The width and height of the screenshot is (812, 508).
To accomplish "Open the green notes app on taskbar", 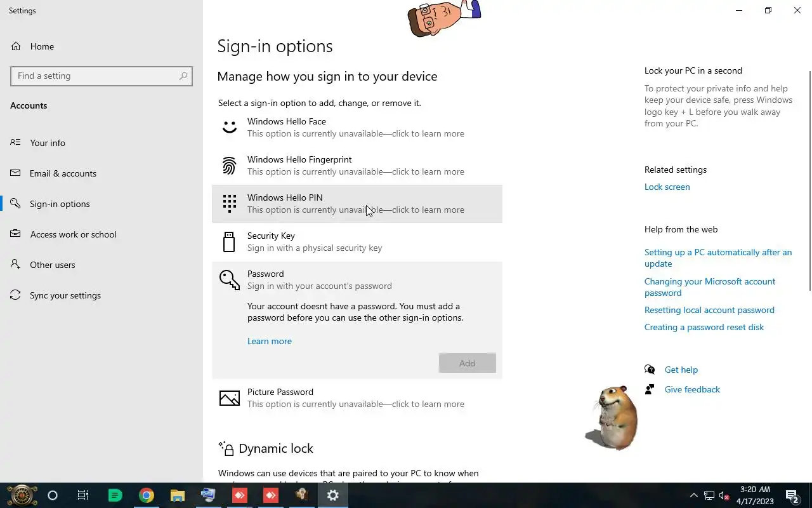I will pyautogui.click(x=115, y=495).
